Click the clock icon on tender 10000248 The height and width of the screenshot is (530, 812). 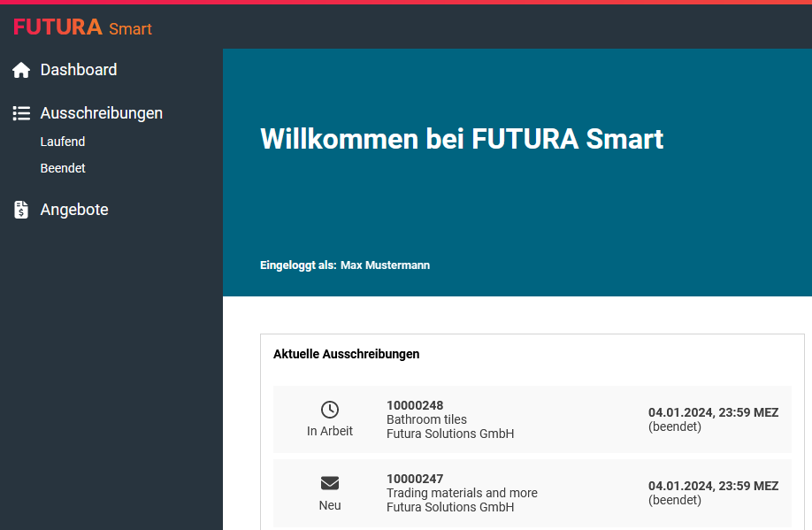(x=330, y=409)
